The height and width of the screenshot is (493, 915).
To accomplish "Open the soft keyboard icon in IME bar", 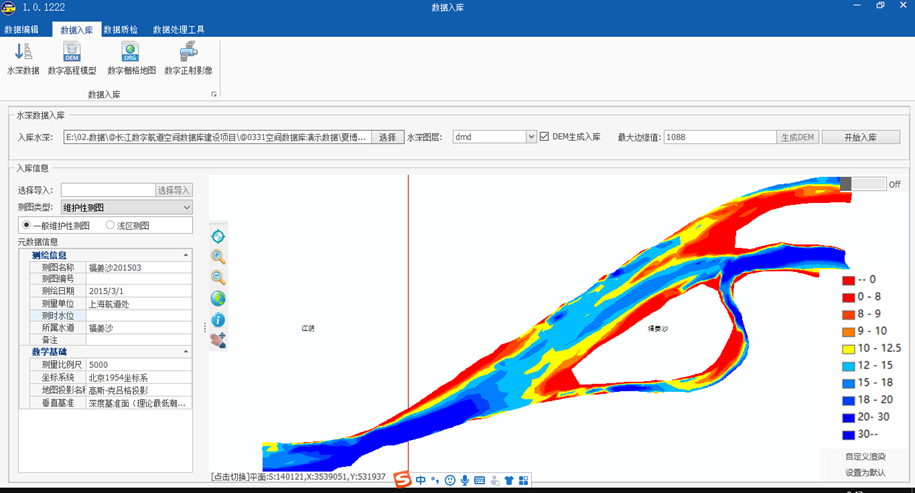I will (x=480, y=480).
